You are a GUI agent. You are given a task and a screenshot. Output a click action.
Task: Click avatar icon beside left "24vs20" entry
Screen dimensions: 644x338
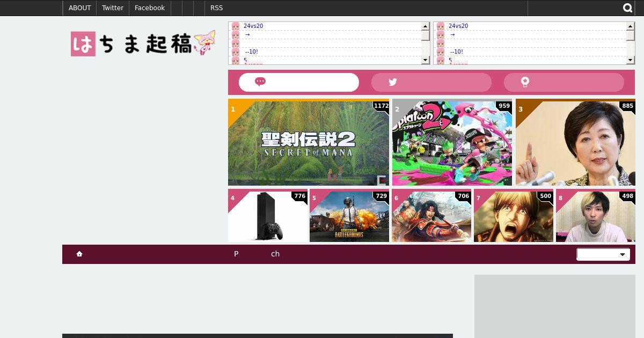point(236,26)
